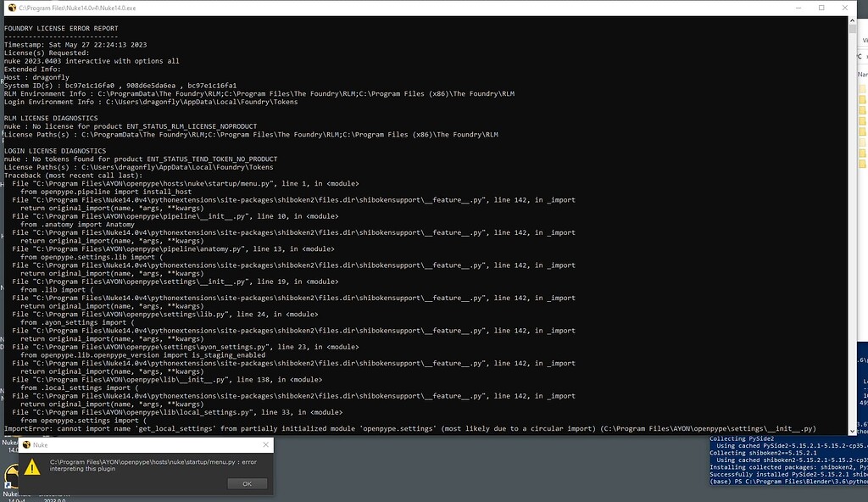Click the lib\__init__.py line 138 entry

tap(167, 380)
